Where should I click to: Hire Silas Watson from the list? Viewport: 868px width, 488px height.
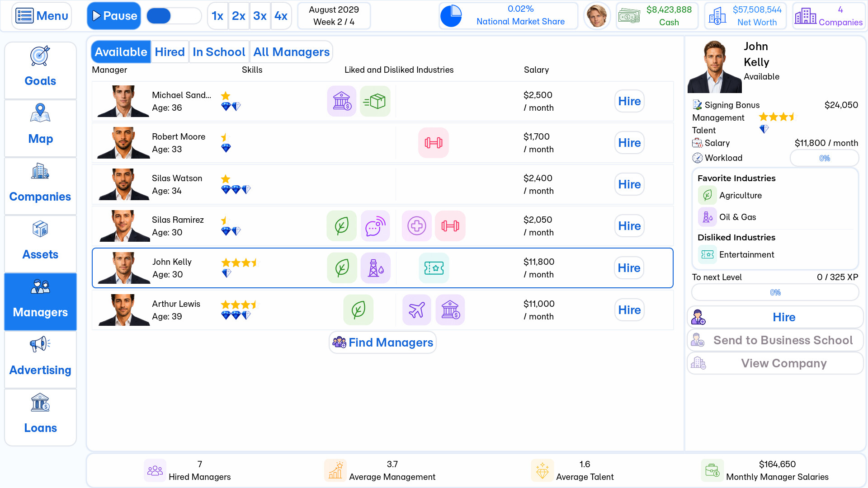click(x=629, y=184)
